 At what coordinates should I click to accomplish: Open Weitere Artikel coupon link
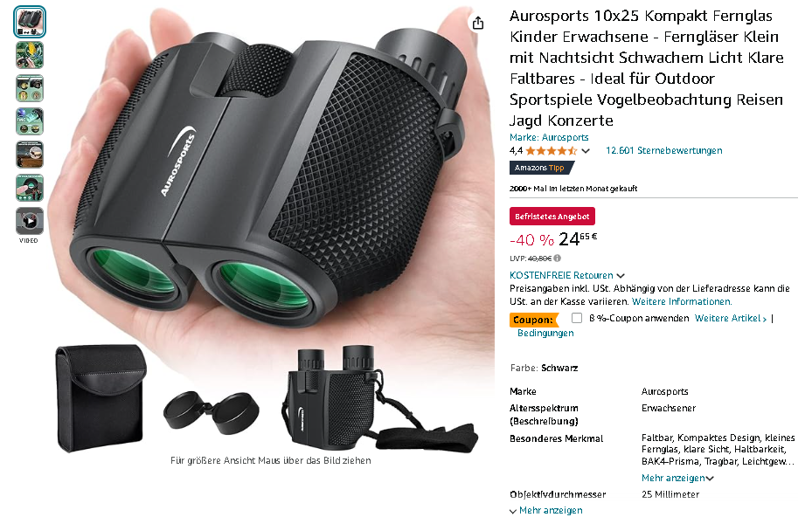click(x=730, y=318)
